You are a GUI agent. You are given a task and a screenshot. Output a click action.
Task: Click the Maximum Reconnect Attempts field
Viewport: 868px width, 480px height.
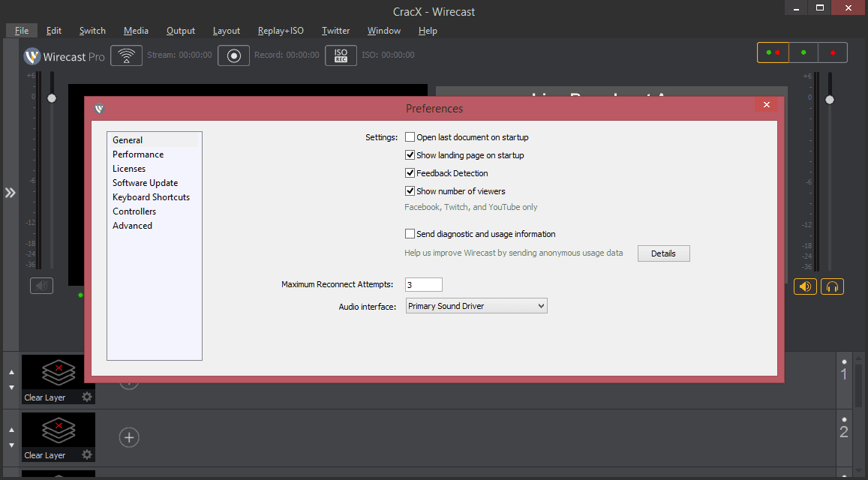click(x=423, y=284)
